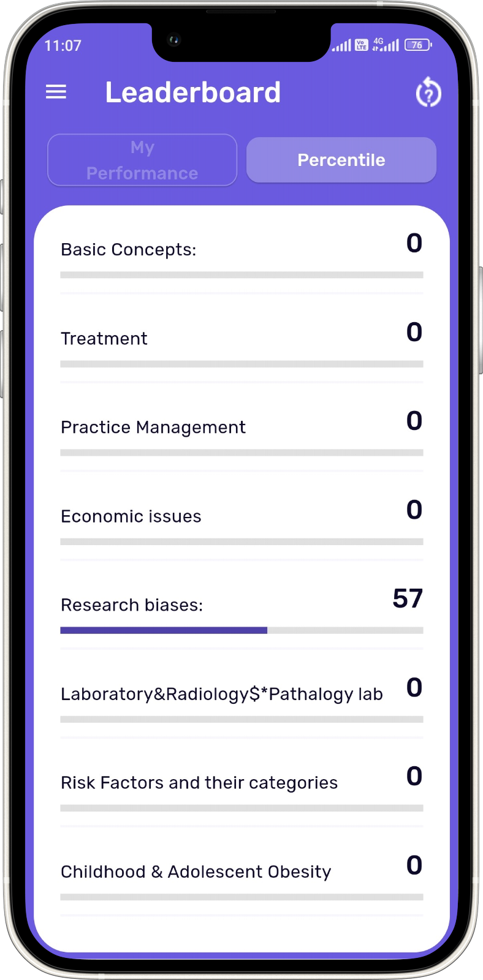
Task: Tap the status bar clock 11:07
Action: click(x=63, y=45)
